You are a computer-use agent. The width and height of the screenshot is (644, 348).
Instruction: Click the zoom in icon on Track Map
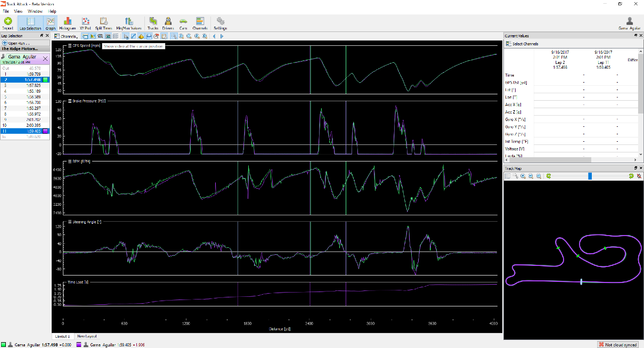click(x=523, y=175)
